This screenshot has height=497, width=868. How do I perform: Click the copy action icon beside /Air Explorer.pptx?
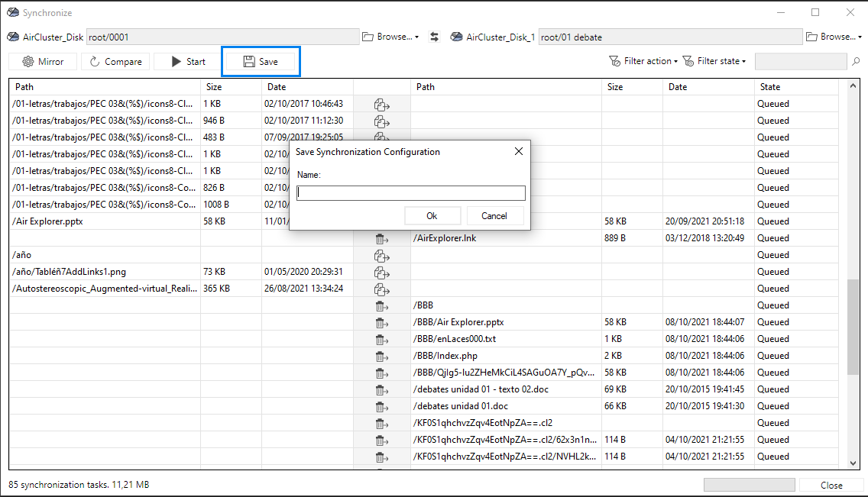[x=381, y=221]
